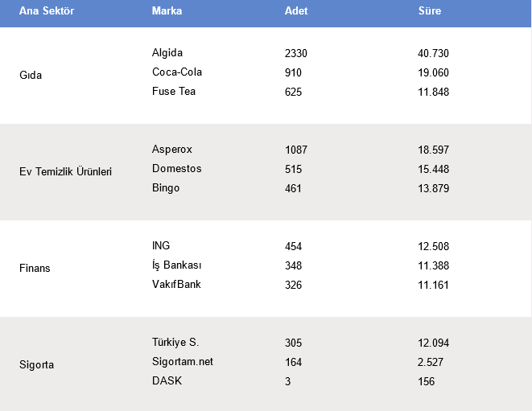Click the Adet column header

point(296,10)
